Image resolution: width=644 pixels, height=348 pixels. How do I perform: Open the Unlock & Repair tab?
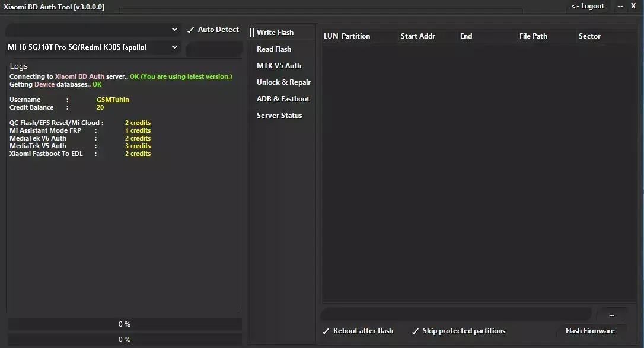click(283, 82)
